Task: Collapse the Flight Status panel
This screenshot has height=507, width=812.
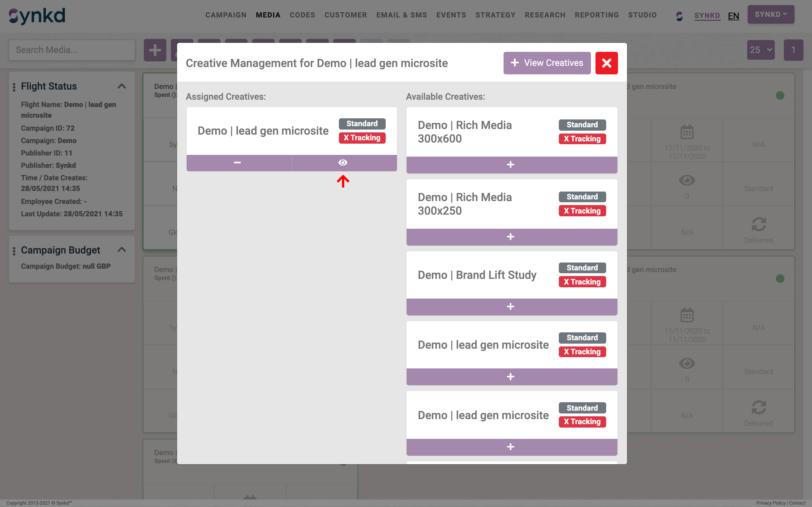Action: [x=122, y=86]
